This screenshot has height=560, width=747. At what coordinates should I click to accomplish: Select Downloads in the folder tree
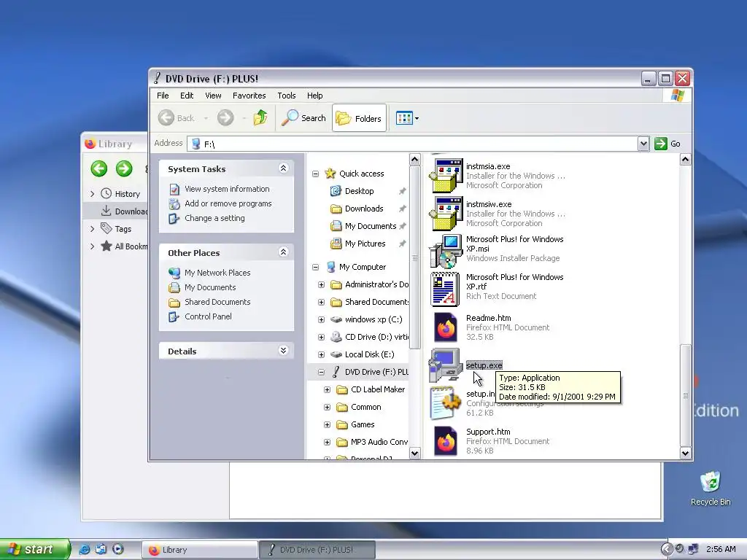pyautogui.click(x=364, y=209)
